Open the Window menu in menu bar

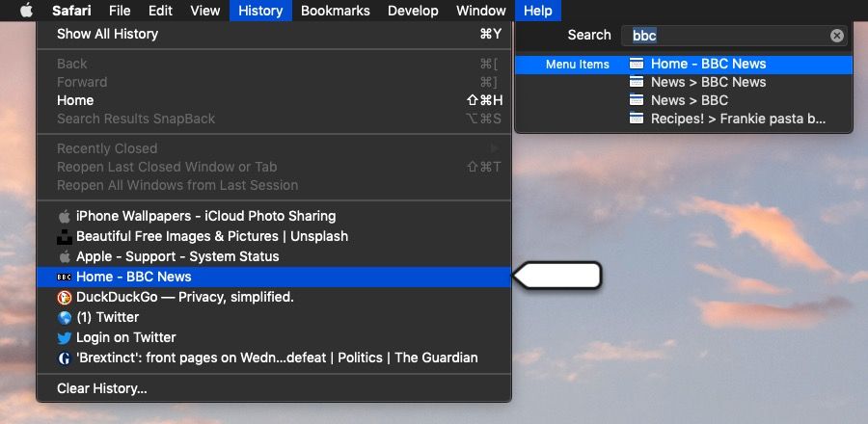pyautogui.click(x=480, y=11)
